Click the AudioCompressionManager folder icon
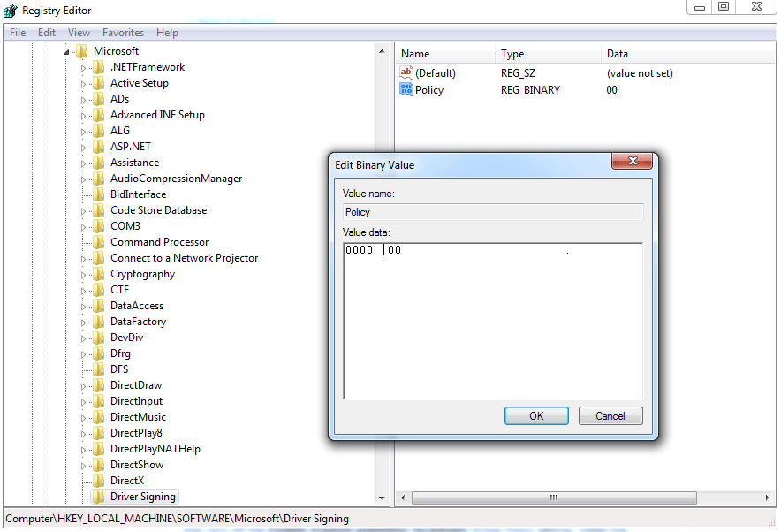This screenshot has height=532, width=781. (x=99, y=179)
